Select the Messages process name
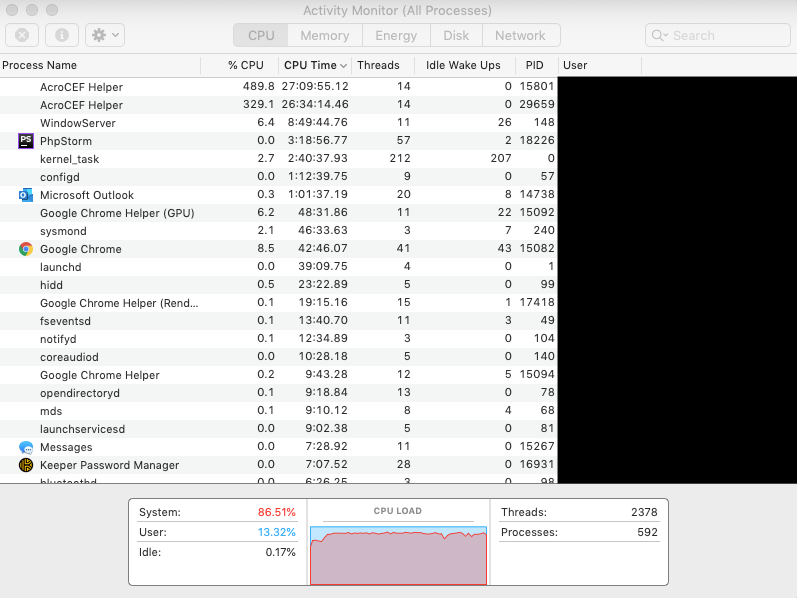The width and height of the screenshot is (797, 598). coord(66,447)
